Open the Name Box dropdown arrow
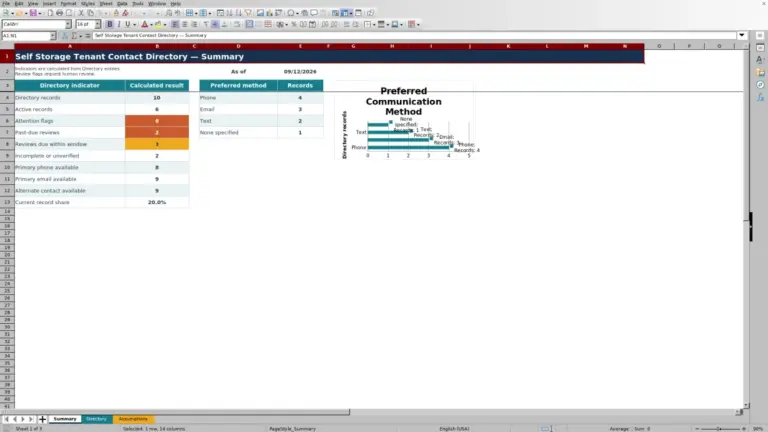The image size is (768, 432). (52, 36)
